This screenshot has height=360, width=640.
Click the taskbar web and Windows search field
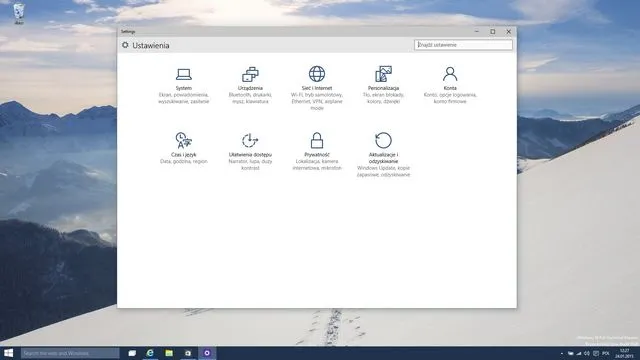pos(70,353)
